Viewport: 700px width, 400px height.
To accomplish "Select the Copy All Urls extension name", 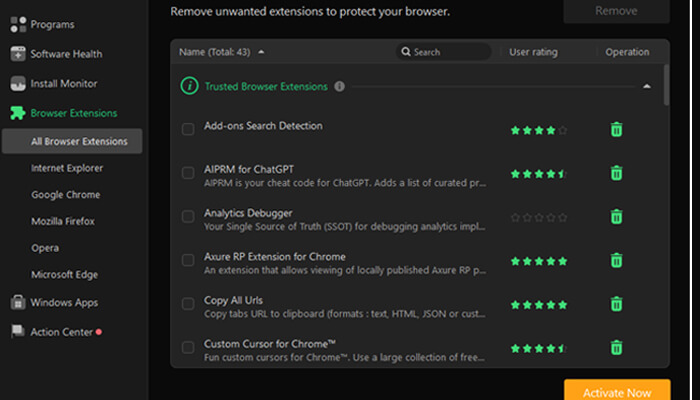I will click(x=233, y=300).
